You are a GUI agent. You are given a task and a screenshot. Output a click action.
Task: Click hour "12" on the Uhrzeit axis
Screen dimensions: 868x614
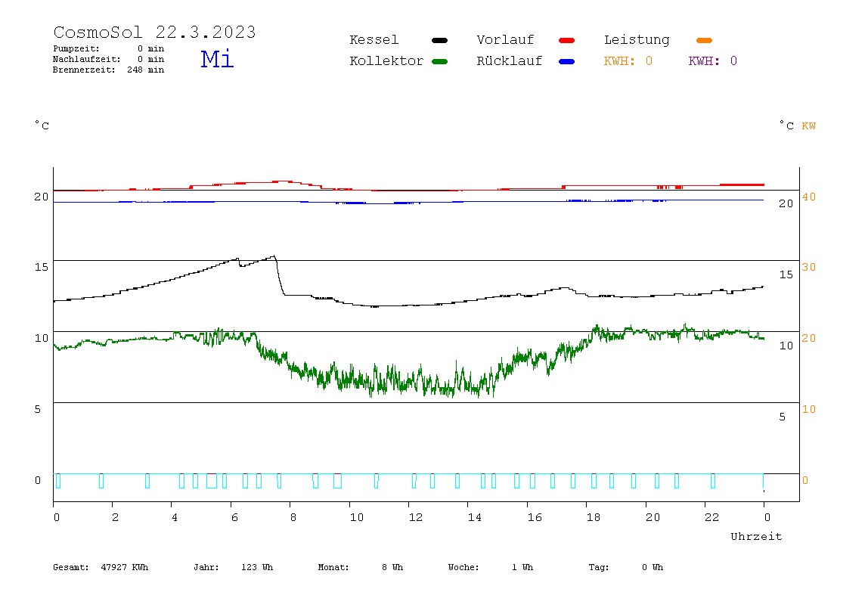(415, 517)
